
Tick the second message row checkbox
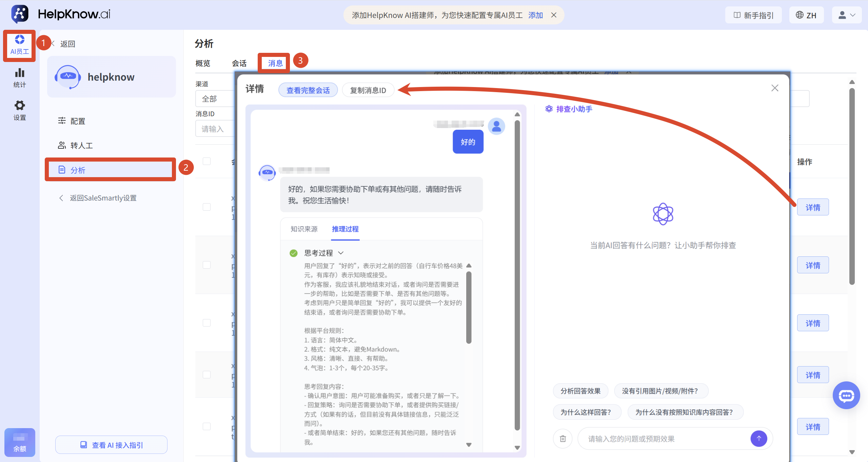pyautogui.click(x=206, y=265)
